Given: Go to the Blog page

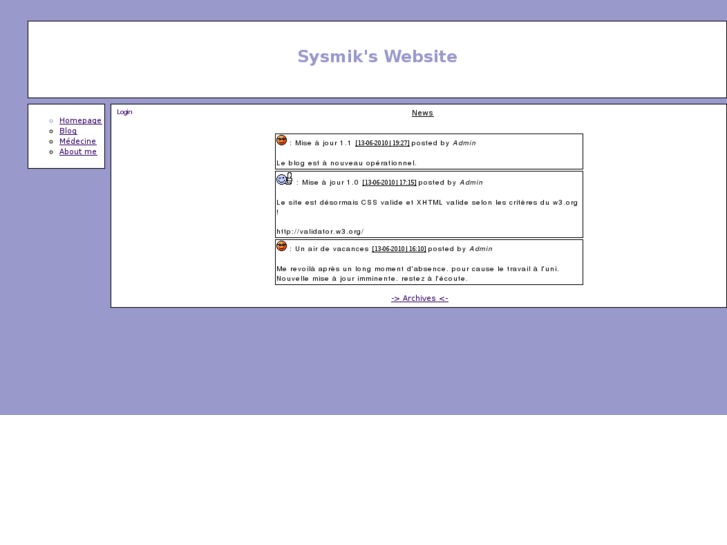Looking at the screenshot, I should pos(68,131).
